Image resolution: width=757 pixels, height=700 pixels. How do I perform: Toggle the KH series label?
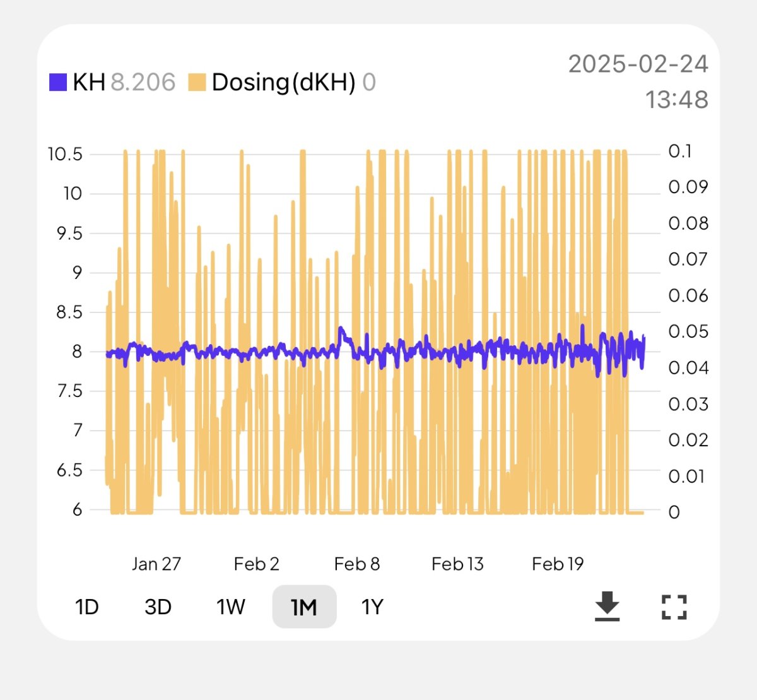click(89, 82)
